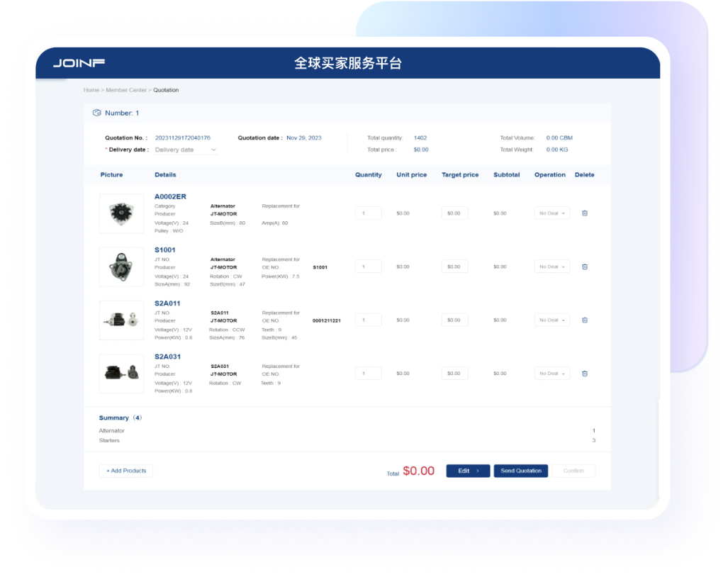Open the A0002ER alternator thumbnail

pos(121,213)
